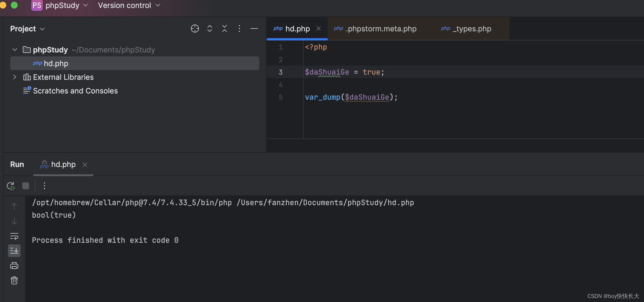The image size is (644, 302).
Task: Click line number 3 in gutter
Action: (x=281, y=72)
